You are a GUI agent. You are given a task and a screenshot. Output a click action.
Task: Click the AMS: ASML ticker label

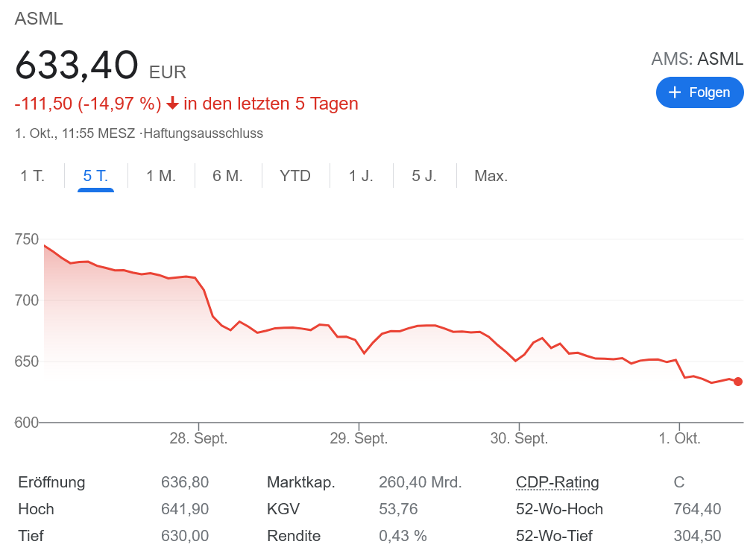[x=696, y=59]
